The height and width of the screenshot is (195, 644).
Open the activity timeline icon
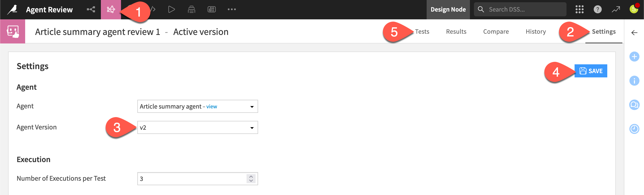[635, 129]
